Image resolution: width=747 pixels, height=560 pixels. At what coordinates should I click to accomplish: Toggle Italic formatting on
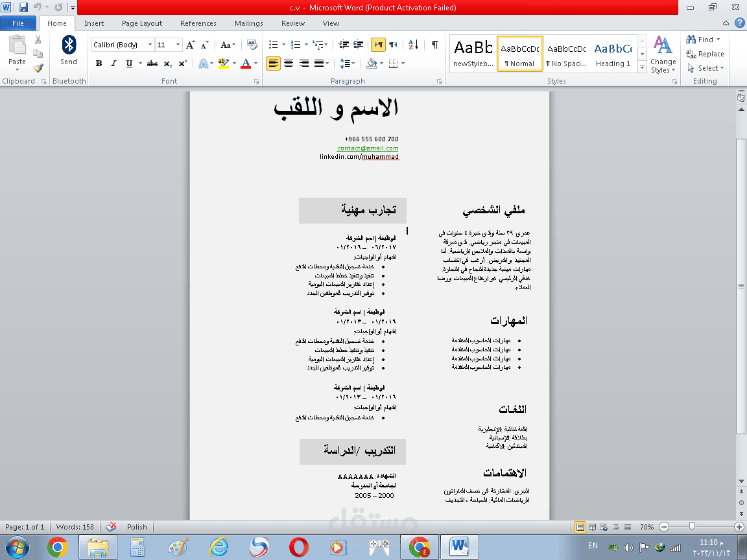(x=113, y=64)
